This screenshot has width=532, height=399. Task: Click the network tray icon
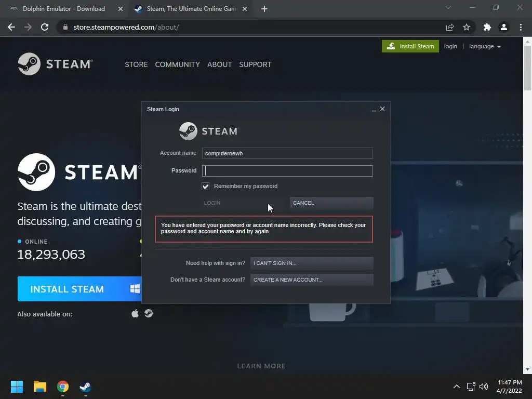471,387
